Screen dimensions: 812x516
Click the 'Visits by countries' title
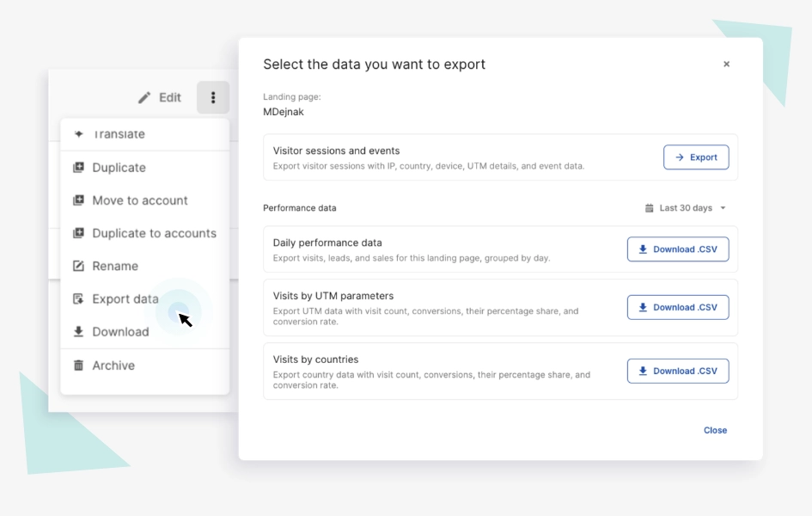pyautogui.click(x=315, y=359)
